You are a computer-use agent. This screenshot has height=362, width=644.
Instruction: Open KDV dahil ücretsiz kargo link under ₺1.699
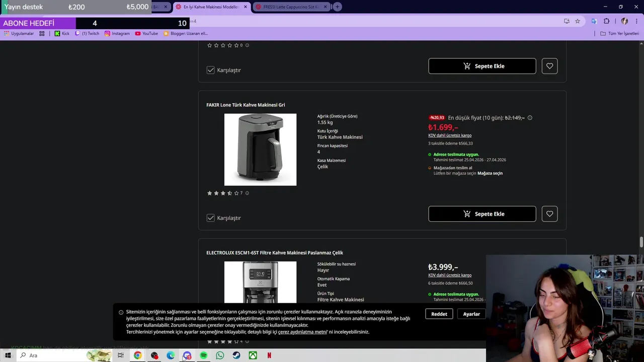click(450, 135)
